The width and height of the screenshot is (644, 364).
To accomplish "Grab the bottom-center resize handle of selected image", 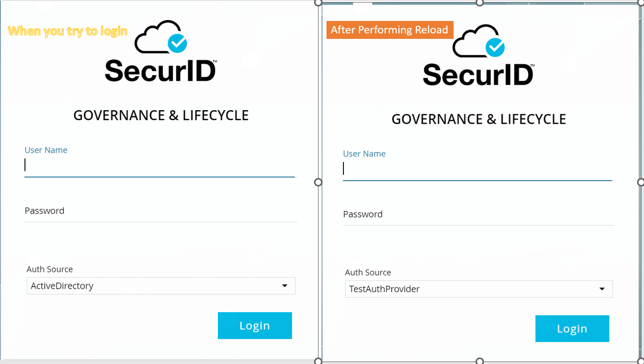I will (x=480, y=361).
